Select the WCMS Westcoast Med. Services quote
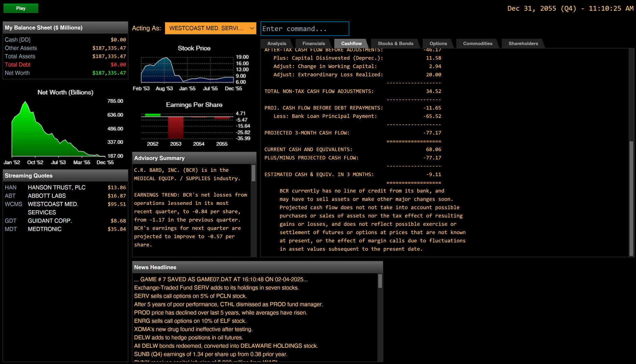The width and height of the screenshot is (636, 364). click(65, 208)
